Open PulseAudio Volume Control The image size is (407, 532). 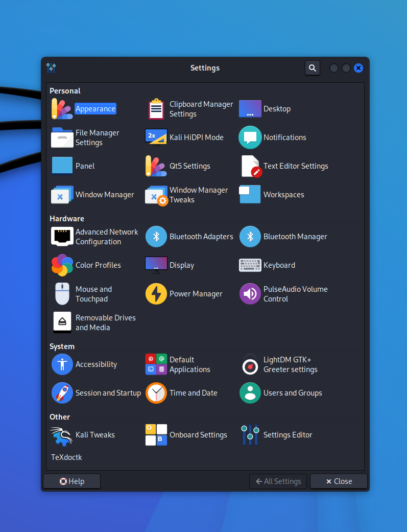[x=250, y=294]
